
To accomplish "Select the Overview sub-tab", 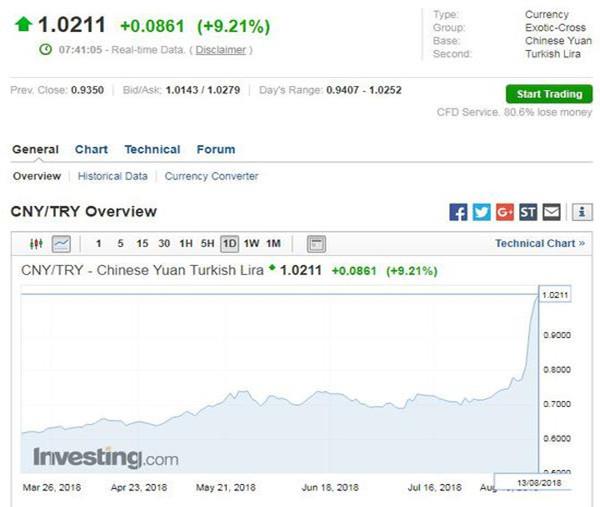I will tap(37, 176).
